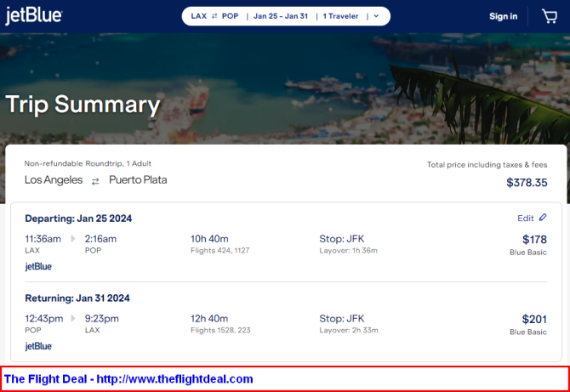Click 'Total price including taxes & fees' label

click(x=487, y=165)
